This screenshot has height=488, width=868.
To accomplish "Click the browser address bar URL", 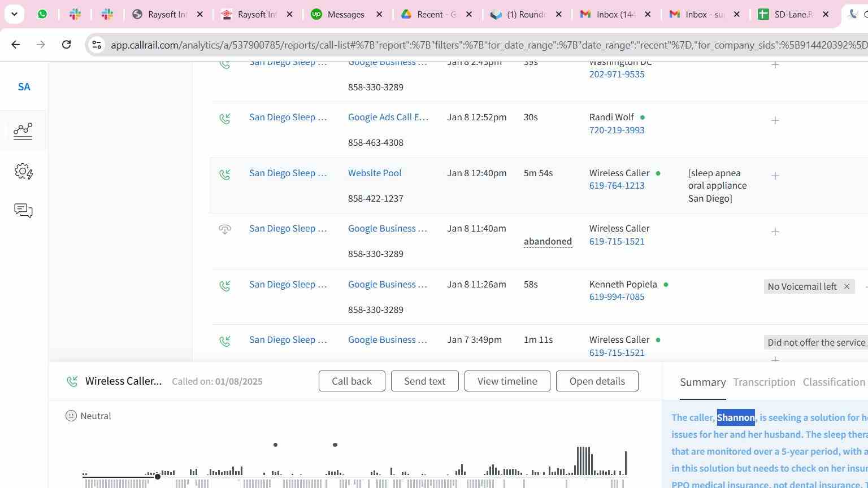I will (486, 45).
